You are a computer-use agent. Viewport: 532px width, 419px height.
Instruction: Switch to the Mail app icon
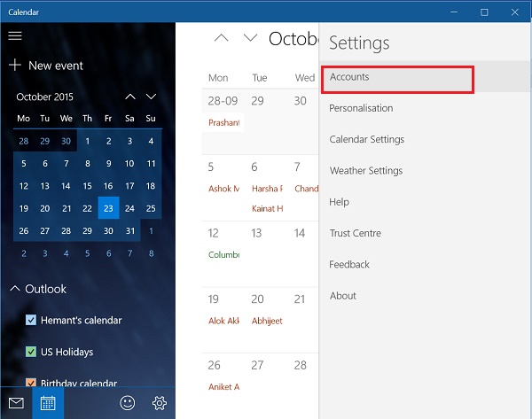(x=16, y=403)
